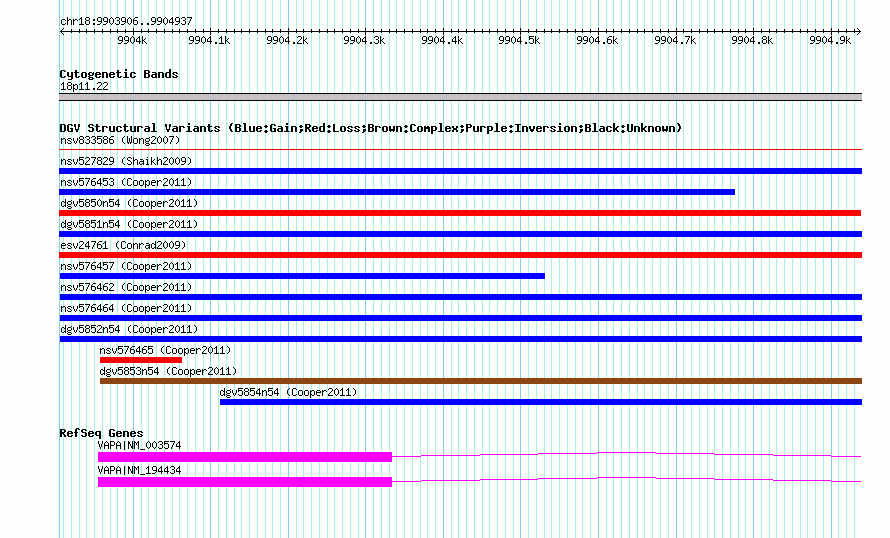Click the RefSeq Genes track title
This screenshot has width=890, height=538.
[101, 433]
